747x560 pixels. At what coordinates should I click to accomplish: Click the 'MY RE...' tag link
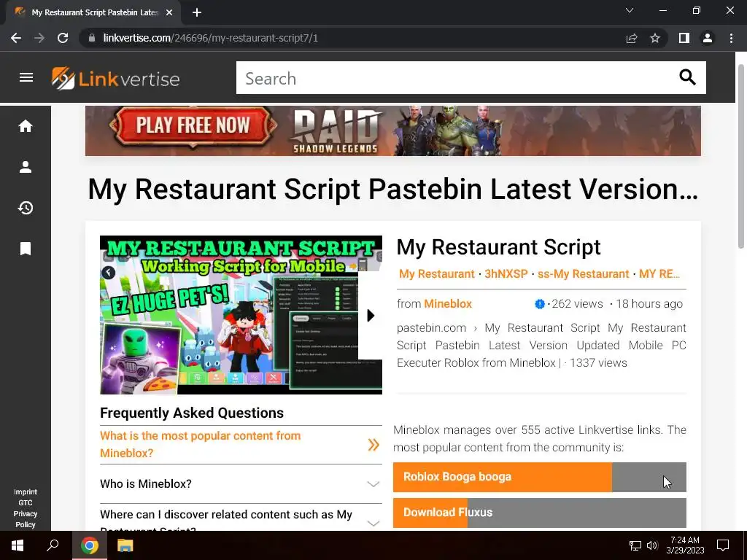point(659,274)
